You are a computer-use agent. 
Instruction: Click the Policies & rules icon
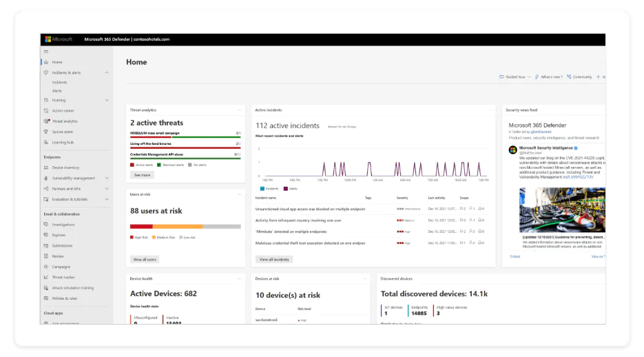point(46,298)
